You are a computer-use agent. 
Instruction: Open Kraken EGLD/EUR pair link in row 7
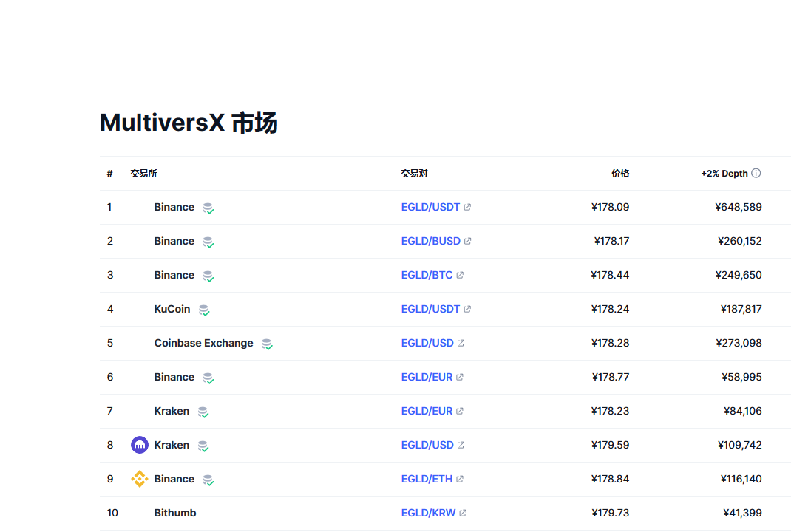coord(427,411)
